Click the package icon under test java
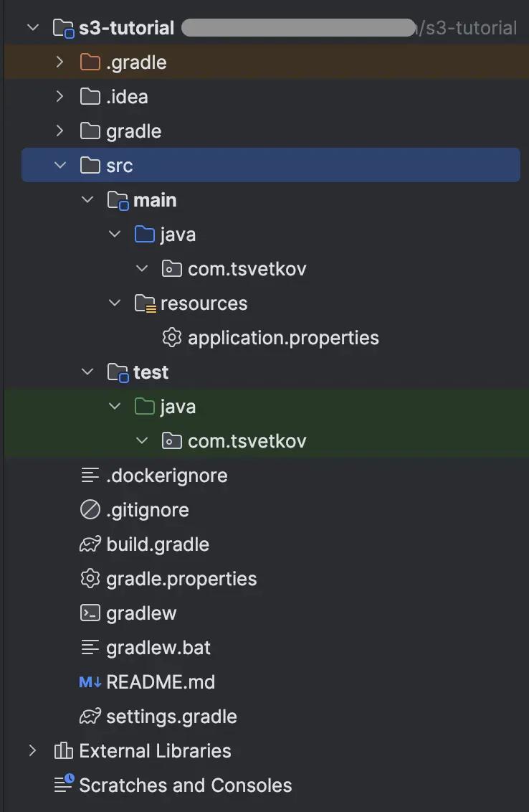The width and height of the screenshot is (529, 812). (x=172, y=441)
